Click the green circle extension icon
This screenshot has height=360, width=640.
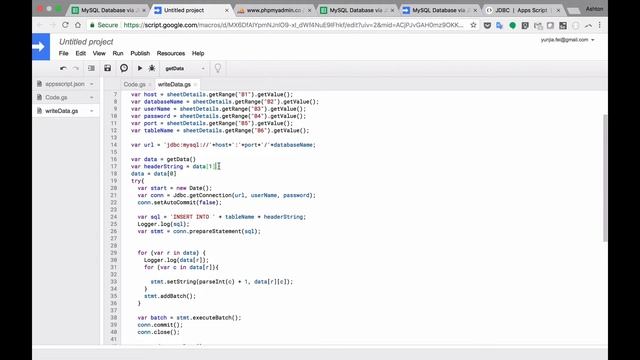512,25
